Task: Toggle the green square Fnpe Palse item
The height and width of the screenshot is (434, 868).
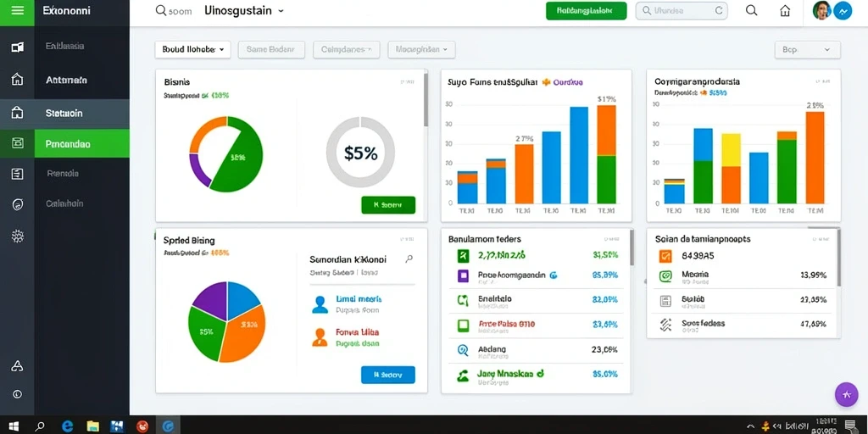Action: coord(463,325)
